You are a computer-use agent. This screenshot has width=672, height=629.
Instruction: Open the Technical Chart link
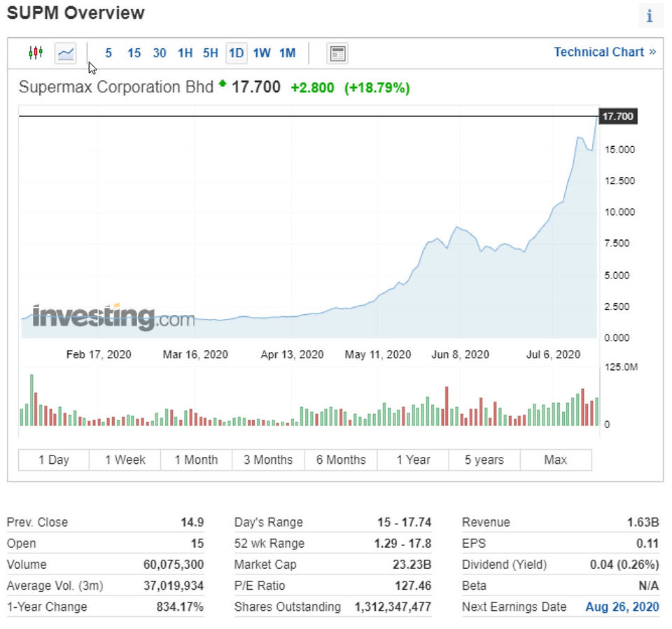click(605, 52)
